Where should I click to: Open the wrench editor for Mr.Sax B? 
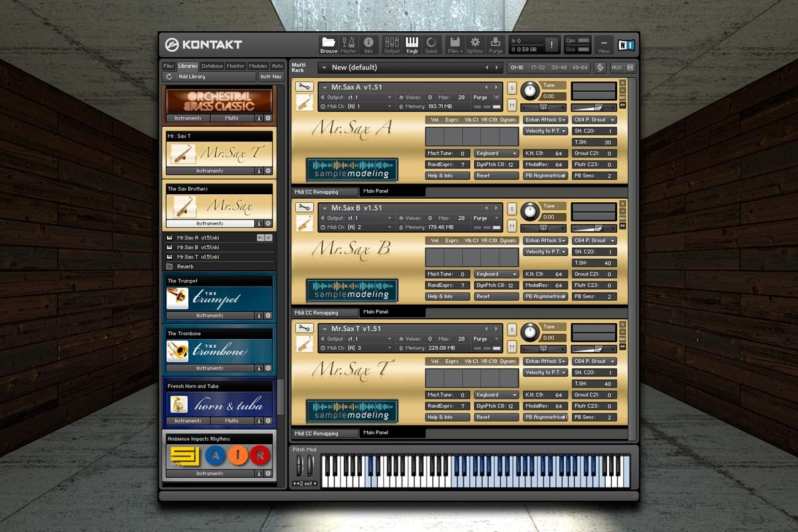pos(305,207)
